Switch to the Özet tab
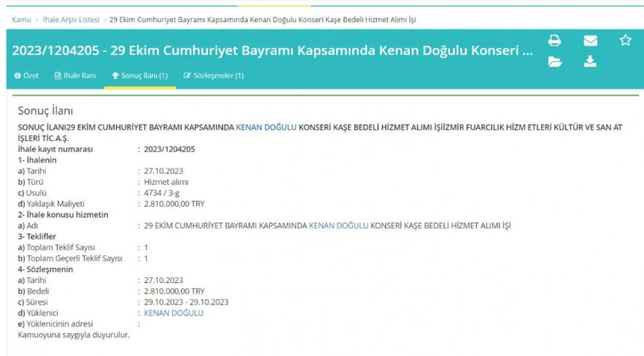 pos(25,76)
